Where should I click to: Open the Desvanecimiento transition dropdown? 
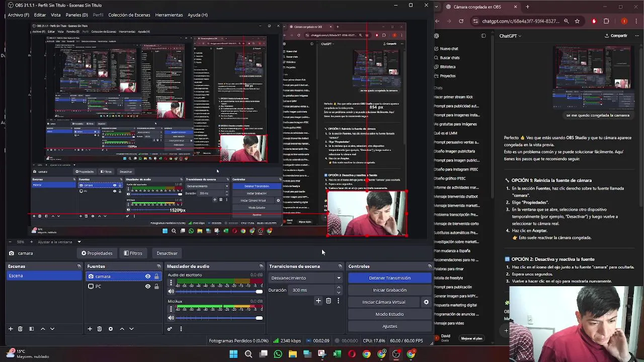click(305, 278)
